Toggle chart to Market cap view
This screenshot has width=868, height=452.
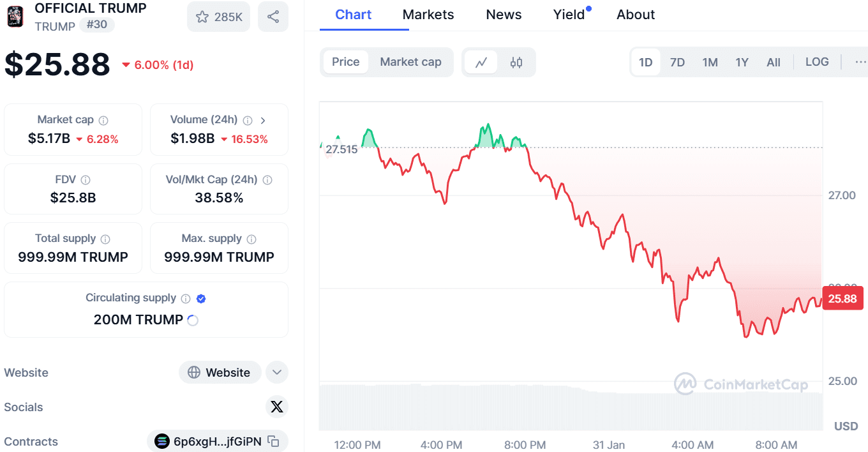coord(410,62)
